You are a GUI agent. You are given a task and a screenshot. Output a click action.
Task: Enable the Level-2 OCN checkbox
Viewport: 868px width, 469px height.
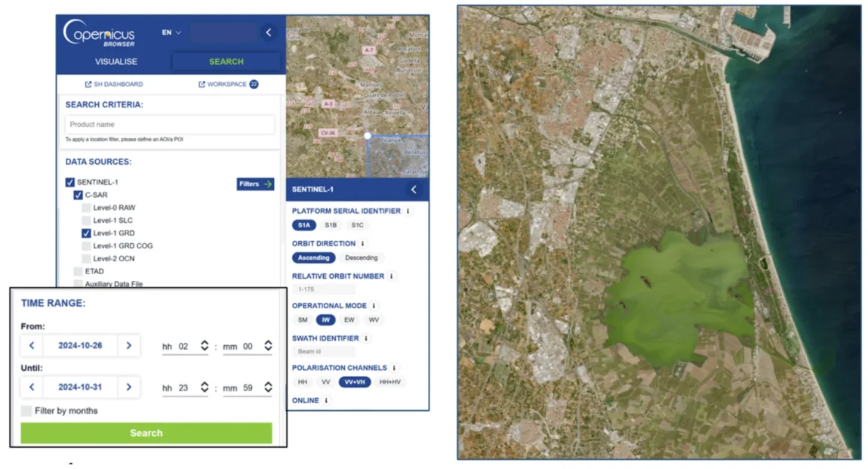tap(86, 258)
